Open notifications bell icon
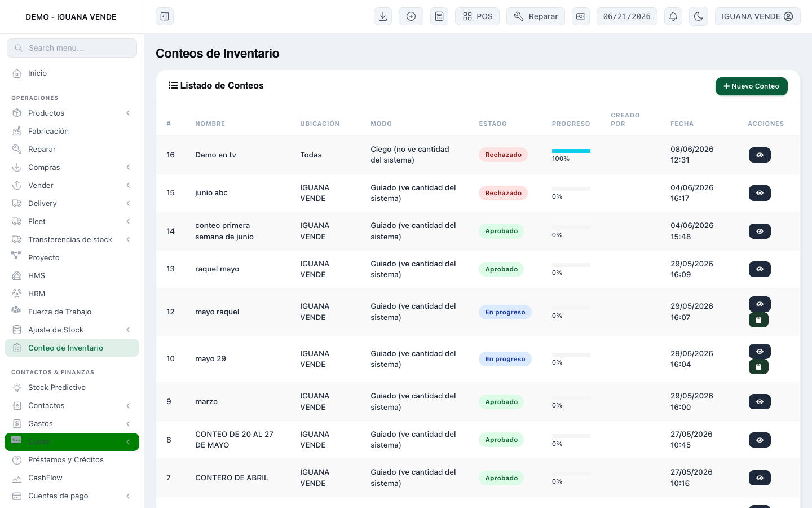The height and width of the screenshot is (508, 812). coord(673,16)
